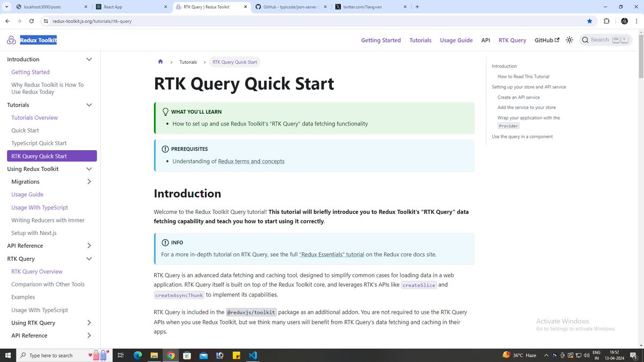Click Windows taskbar search field
The image size is (644, 362).
tap(64, 355)
